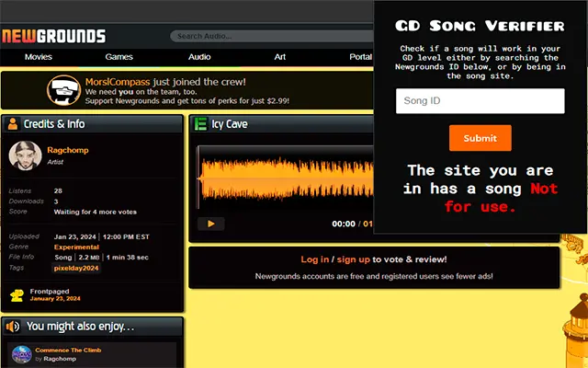588x368 pixels.
Task: Click the 00:00 playback time
Action: coord(344,224)
